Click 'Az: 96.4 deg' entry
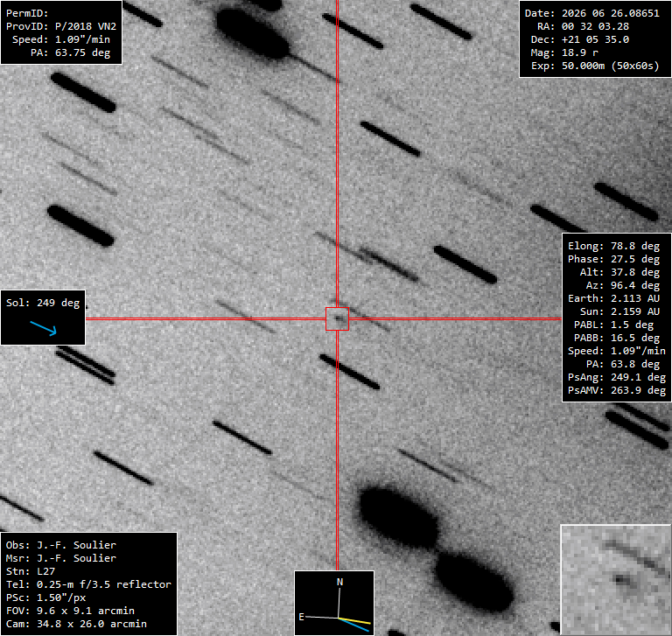This screenshot has height=636, width=672. click(x=623, y=285)
